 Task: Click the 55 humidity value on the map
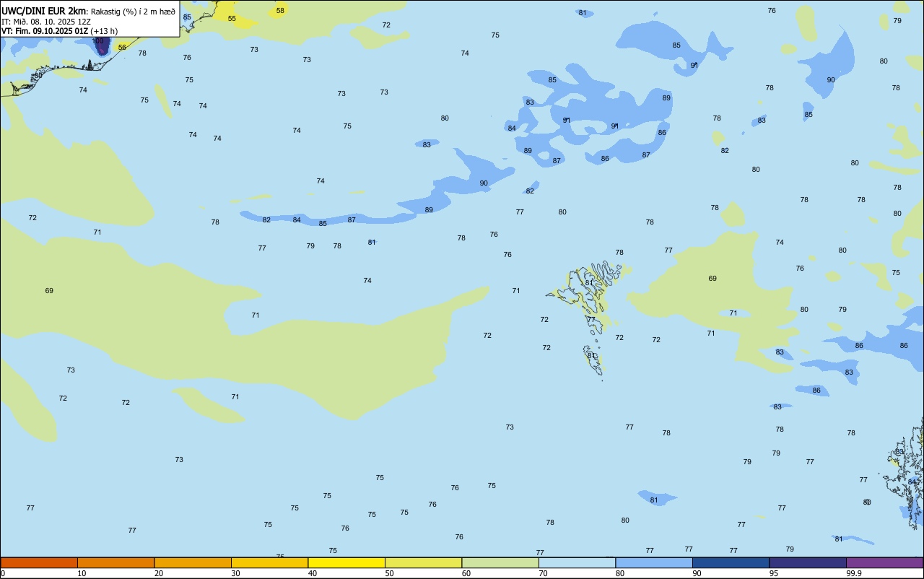(232, 18)
